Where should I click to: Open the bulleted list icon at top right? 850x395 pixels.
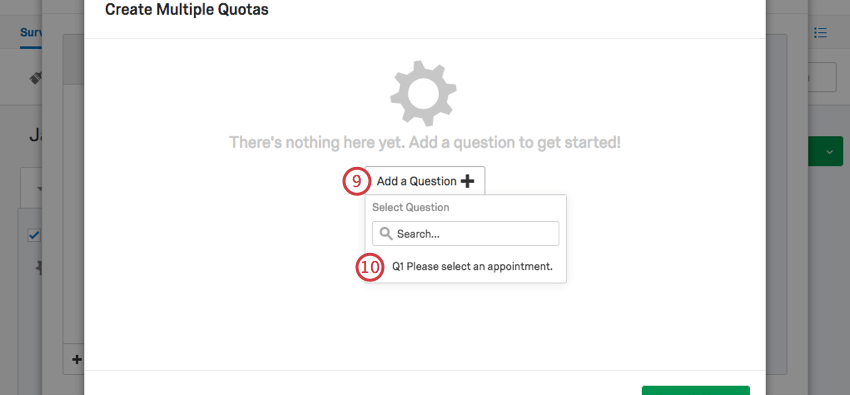pos(820,33)
